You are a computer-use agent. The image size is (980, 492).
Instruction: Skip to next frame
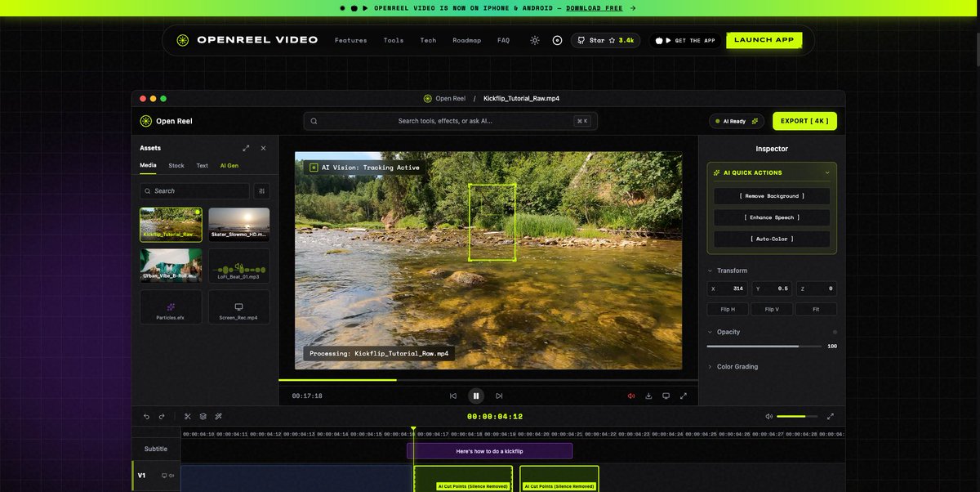(x=499, y=396)
